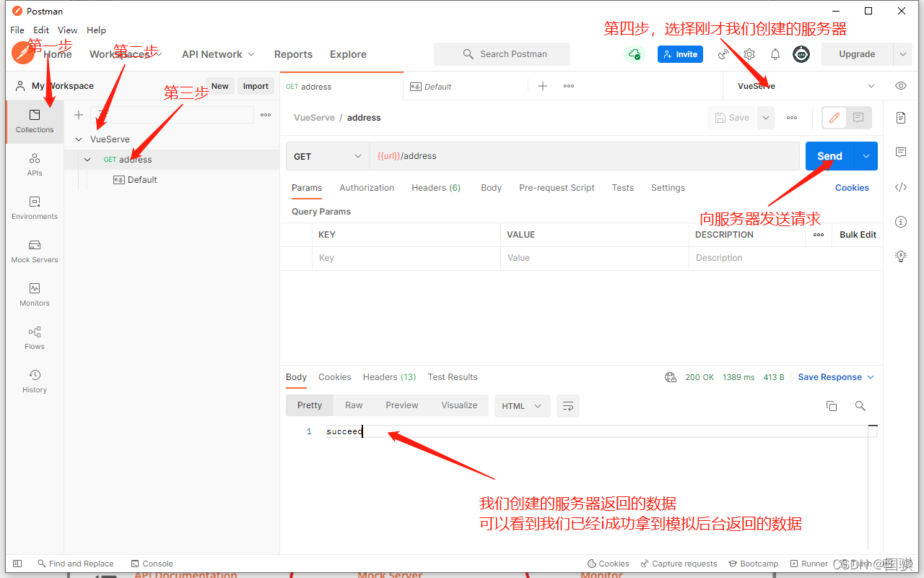Toggle line wrap in response
Image resolution: width=924 pixels, height=578 pixels.
click(x=568, y=406)
